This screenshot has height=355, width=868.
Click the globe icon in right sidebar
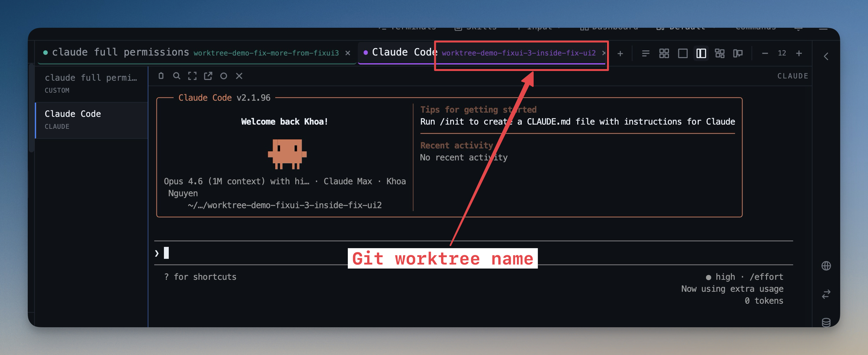click(x=826, y=266)
